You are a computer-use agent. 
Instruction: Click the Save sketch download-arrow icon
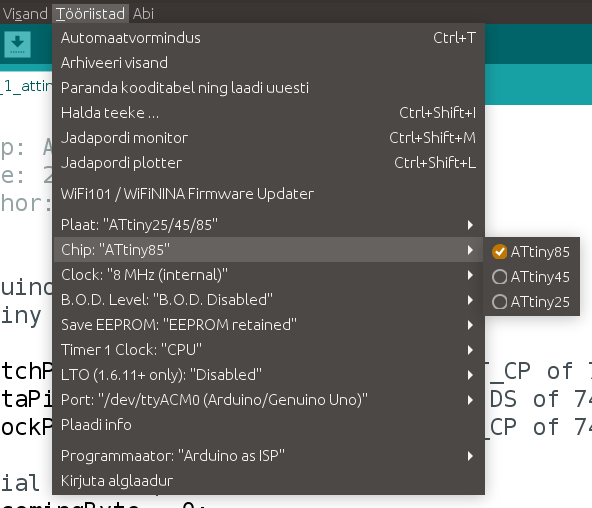(x=17, y=44)
